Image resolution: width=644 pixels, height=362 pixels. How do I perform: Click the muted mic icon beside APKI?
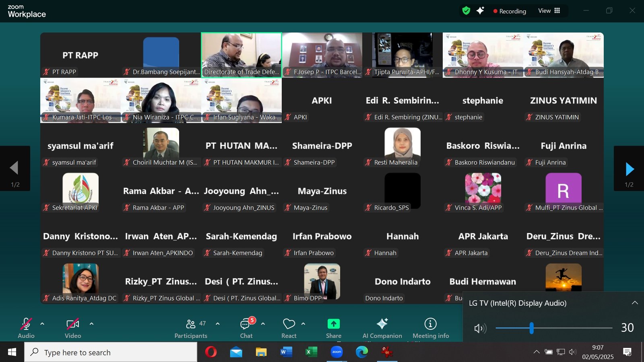288,117
